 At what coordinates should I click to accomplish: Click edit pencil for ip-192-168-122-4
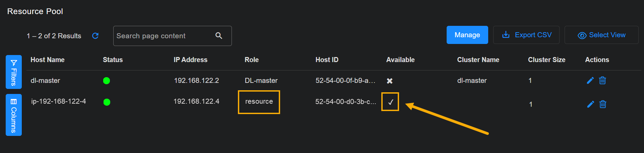coord(590,104)
